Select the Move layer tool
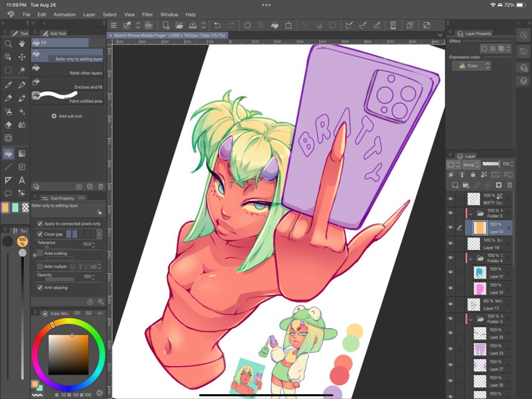The image size is (532, 399). point(22,57)
